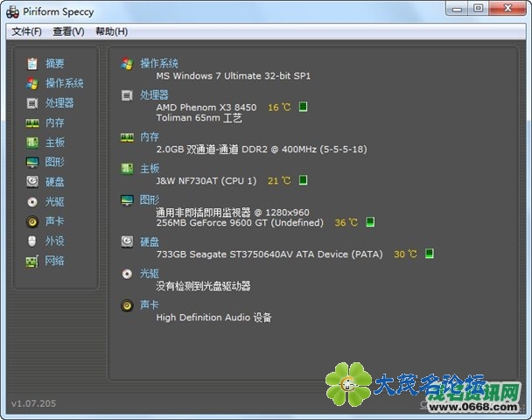Select the 图形 monitor sidebar icon
The image size is (532, 420).
pos(32,162)
